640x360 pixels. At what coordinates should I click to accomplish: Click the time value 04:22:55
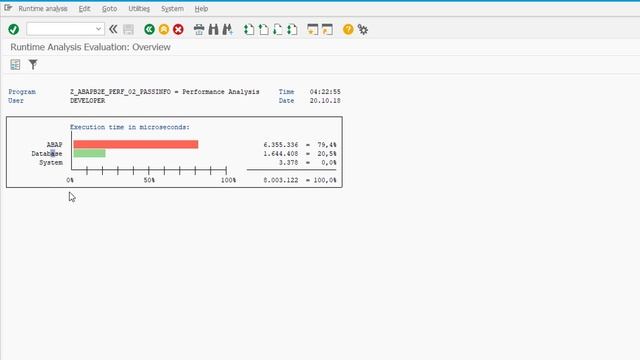pyautogui.click(x=325, y=92)
